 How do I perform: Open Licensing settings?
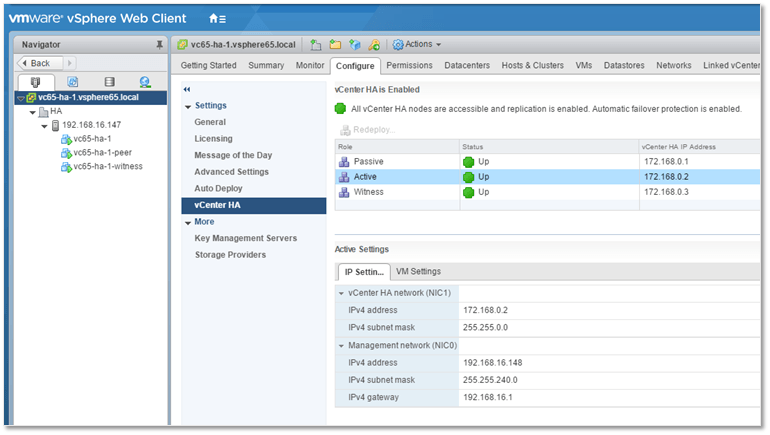pyautogui.click(x=213, y=139)
